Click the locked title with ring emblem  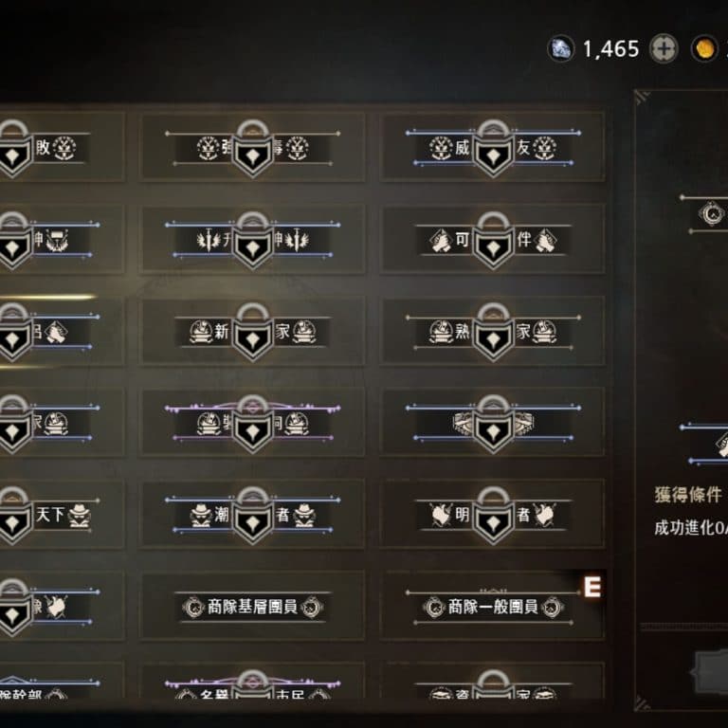(492, 423)
